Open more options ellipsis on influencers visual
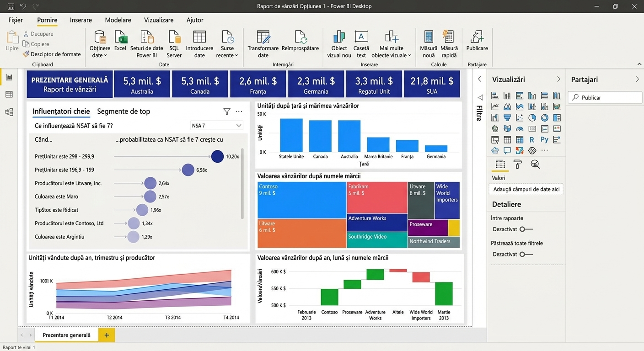 click(x=239, y=111)
